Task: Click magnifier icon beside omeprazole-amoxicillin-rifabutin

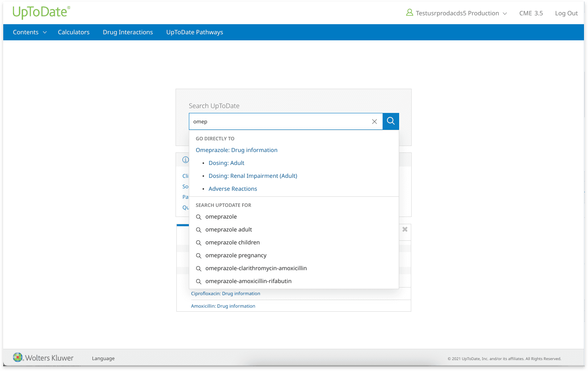Action: (199, 281)
